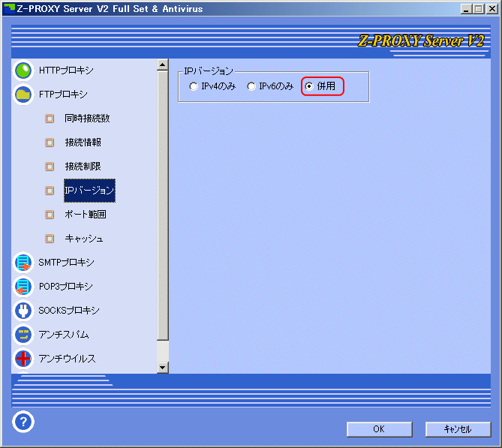The image size is (502, 448).
Task: Open the SMTPプロキシ section
Action: click(67, 262)
